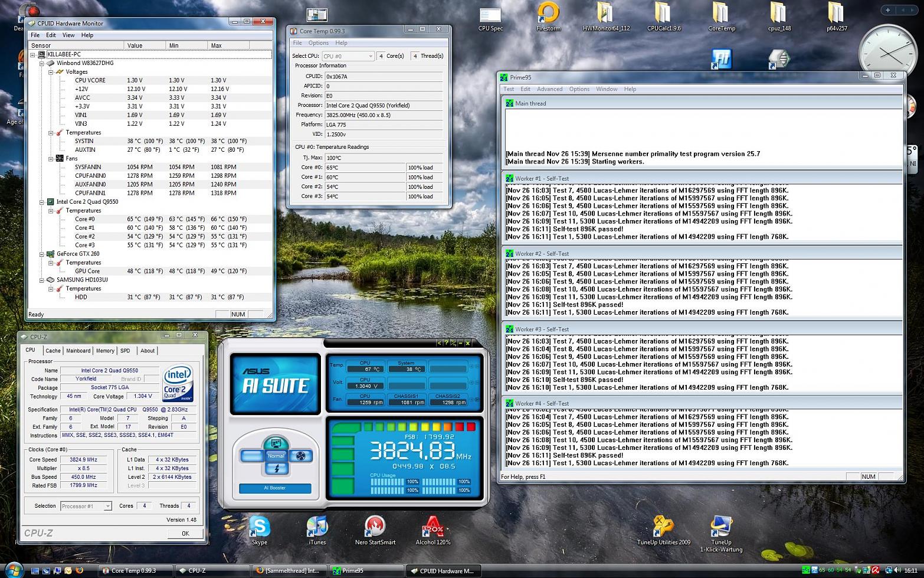Switch to the SPD tab in CPU-Z

(x=125, y=351)
